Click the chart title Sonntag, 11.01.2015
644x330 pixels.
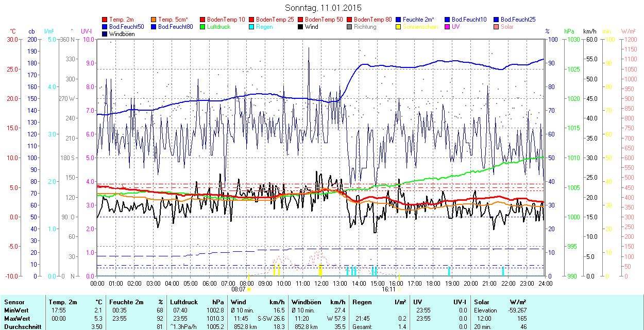click(x=323, y=8)
